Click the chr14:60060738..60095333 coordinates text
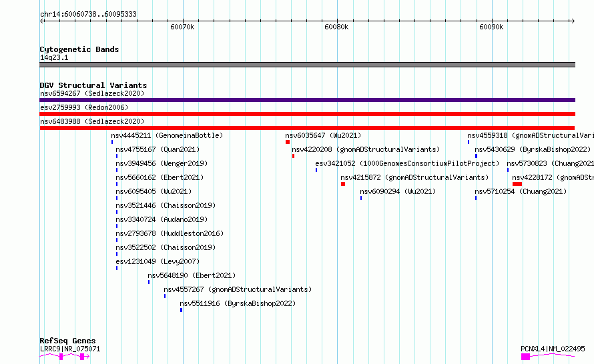This screenshot has height=364, width=594. click(x=88, y=14)
